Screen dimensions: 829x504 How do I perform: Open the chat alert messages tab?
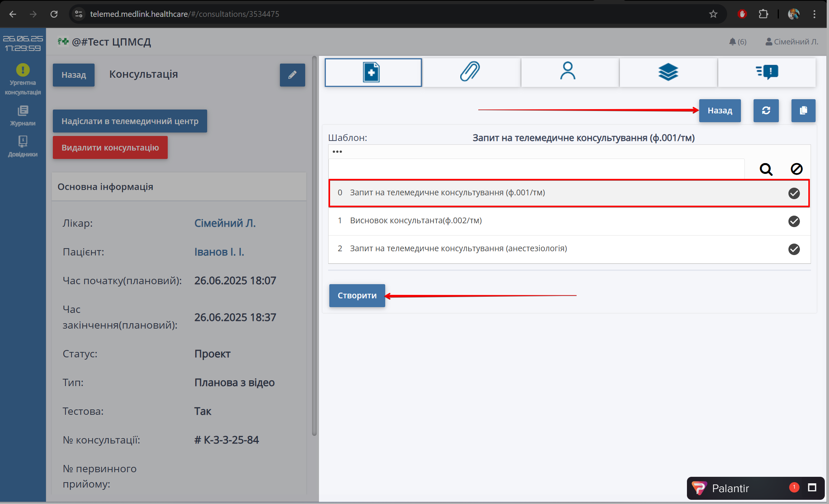tap(767, 72)
